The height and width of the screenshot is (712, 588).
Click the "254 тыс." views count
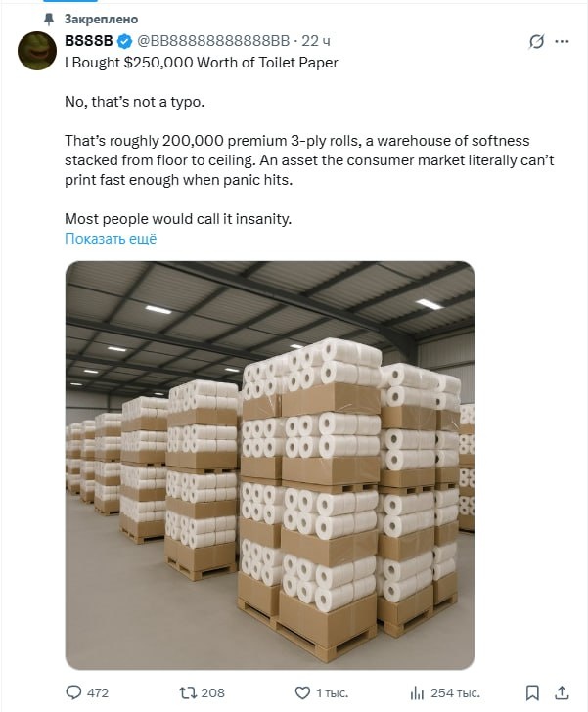point(456,692)
